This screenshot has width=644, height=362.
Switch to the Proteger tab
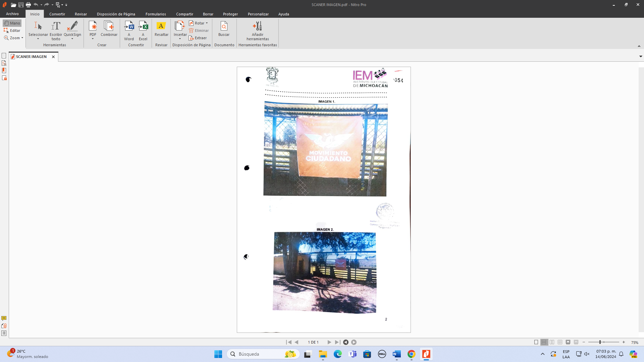pos(230,14)
